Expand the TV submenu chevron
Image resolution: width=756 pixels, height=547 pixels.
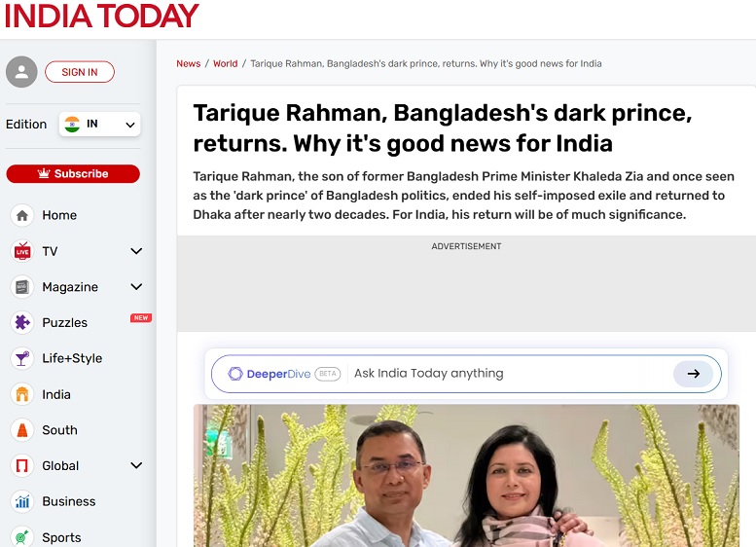tap(136, 251)
